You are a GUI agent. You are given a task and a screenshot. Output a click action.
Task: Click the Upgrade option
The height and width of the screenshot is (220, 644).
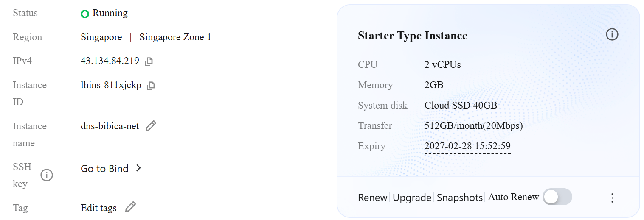(x=412, y=198)
